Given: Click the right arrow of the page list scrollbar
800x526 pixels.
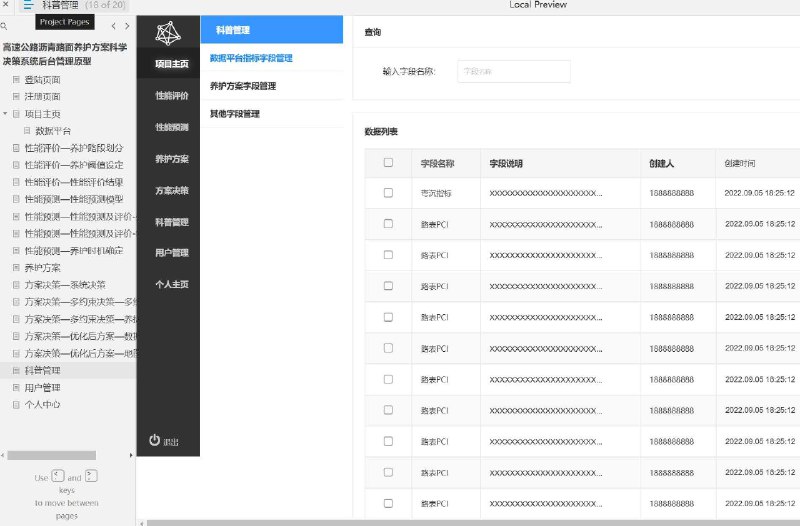Looking at the screenshot, I should pos(131,455).
